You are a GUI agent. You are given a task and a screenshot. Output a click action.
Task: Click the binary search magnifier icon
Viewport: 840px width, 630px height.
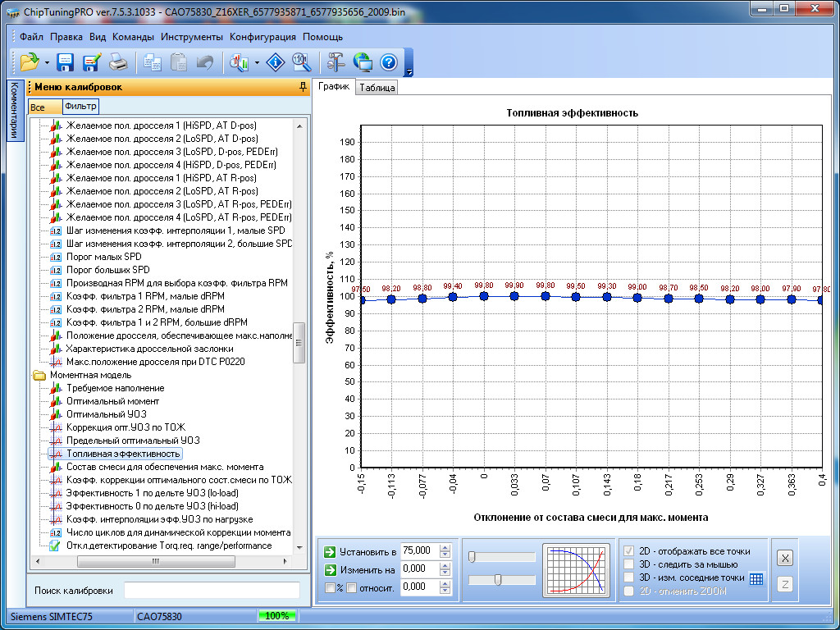coord(301,62)
